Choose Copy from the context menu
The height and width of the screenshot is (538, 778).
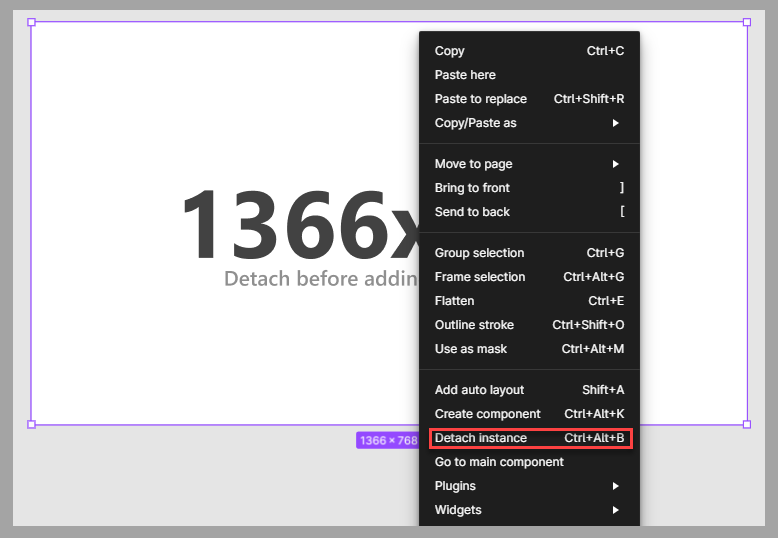pyautogui.click(x=529, y=51)
